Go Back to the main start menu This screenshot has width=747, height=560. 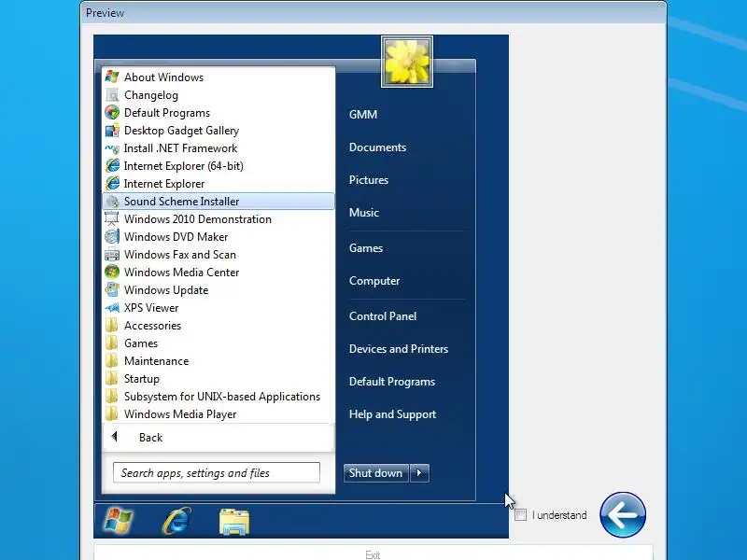coord(218,437)
